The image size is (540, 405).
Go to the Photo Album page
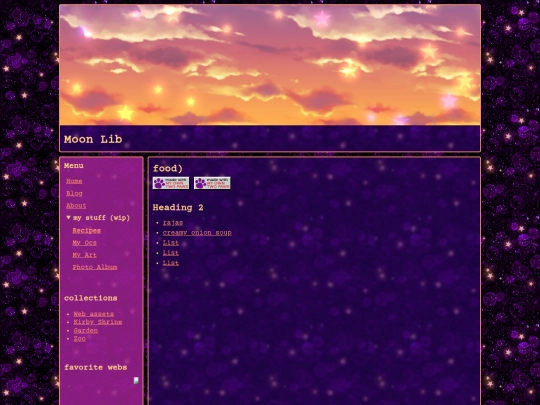pyautogui.click(x=95, y=267)
